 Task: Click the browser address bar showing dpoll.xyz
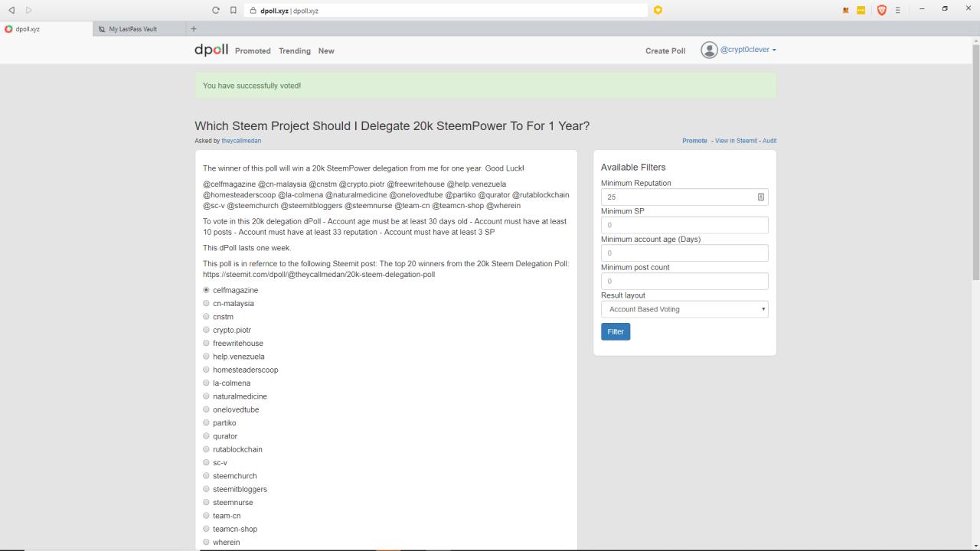point(445,11)
